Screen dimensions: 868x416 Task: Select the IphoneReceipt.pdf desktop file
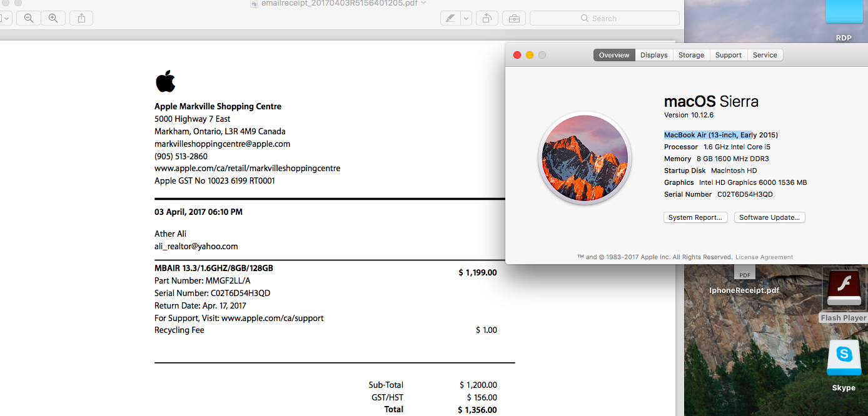[x=744, y=281]
